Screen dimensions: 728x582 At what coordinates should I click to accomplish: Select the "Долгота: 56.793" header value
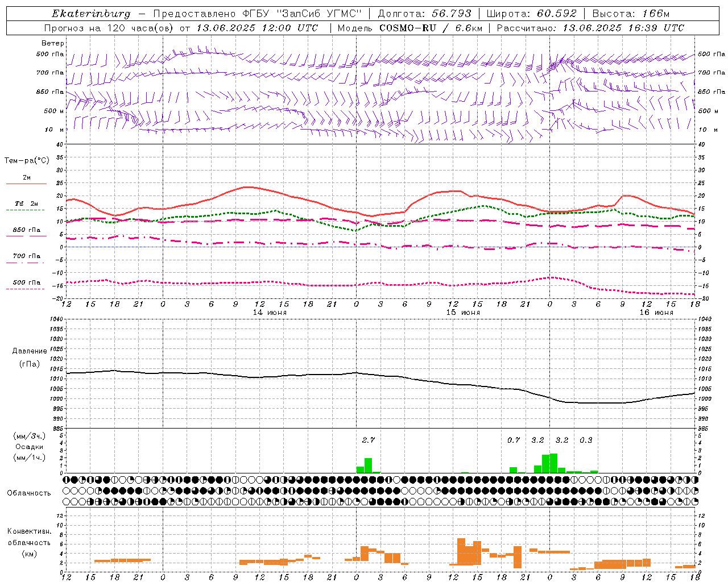coord(424,14)
